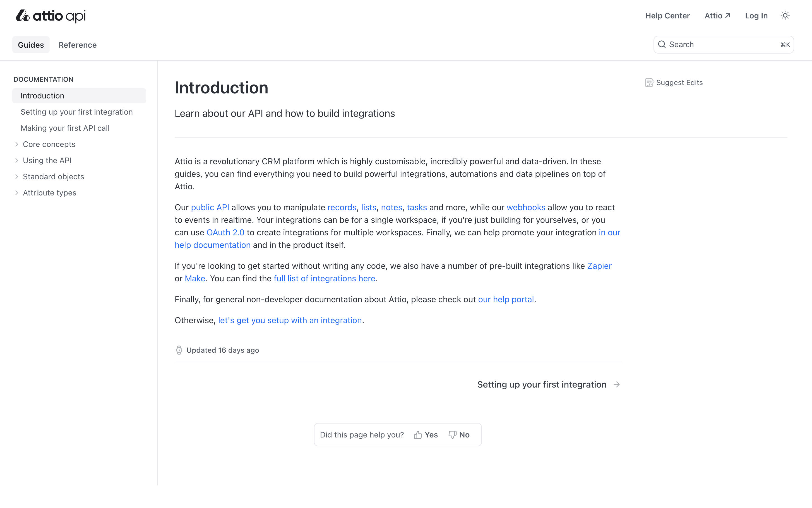Select Setting up your first integration in sidebar
812x508 pixels.
pos(77,112)
